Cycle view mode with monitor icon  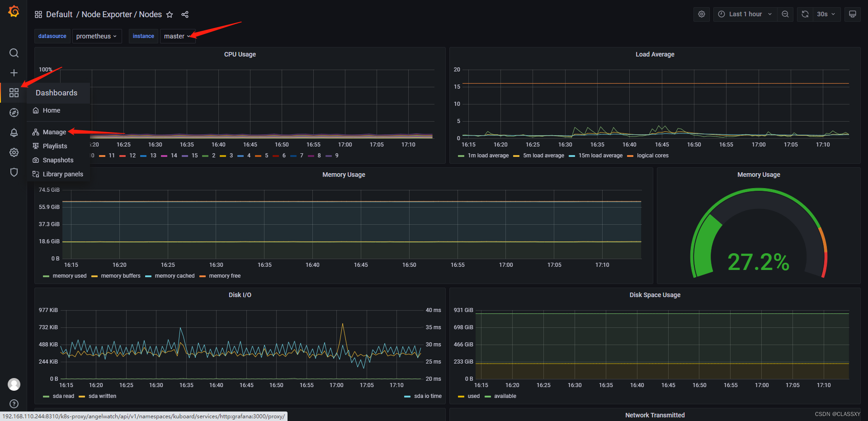click(853, 14)
